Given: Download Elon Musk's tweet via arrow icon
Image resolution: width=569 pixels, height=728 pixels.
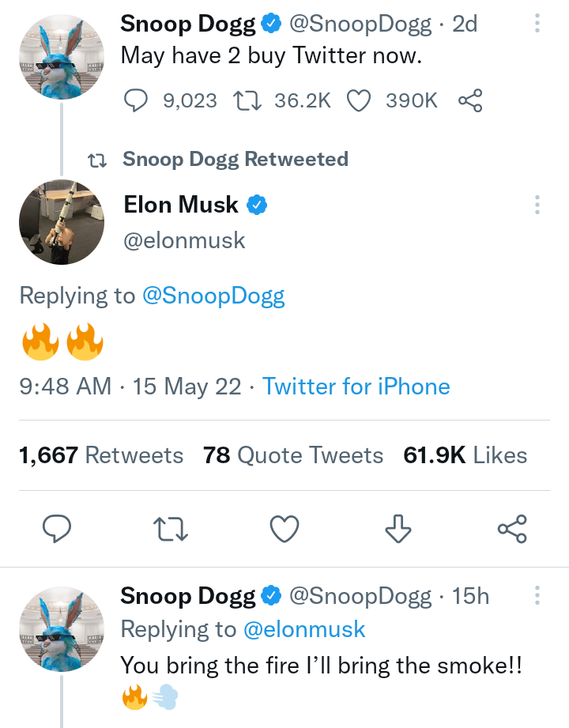Looking at the screenshot, I should (398, 529).
